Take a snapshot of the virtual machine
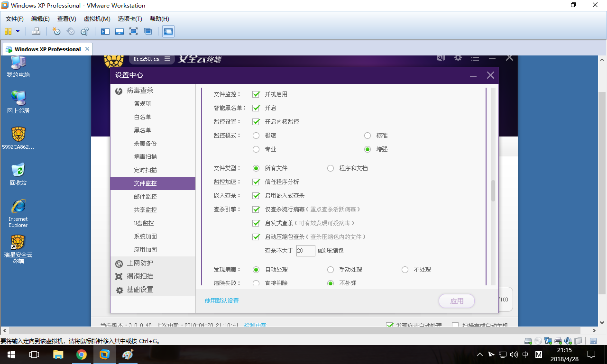Screen dimensions: 607x364 [56, 31]
